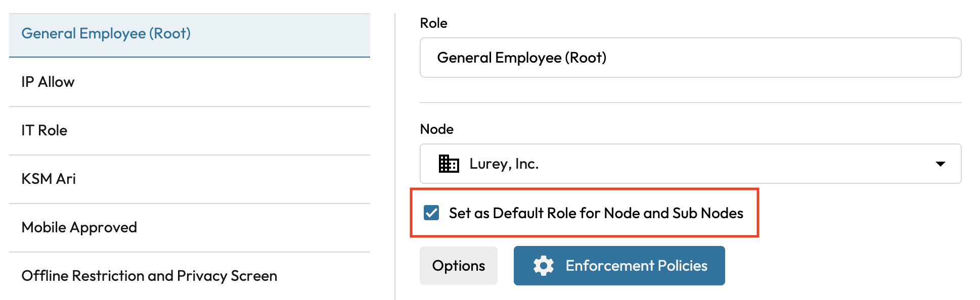The width and height of the screenshot is (980, 300).
Task: Click the 'Set as Default Role' label text
Action: (596, 213)
